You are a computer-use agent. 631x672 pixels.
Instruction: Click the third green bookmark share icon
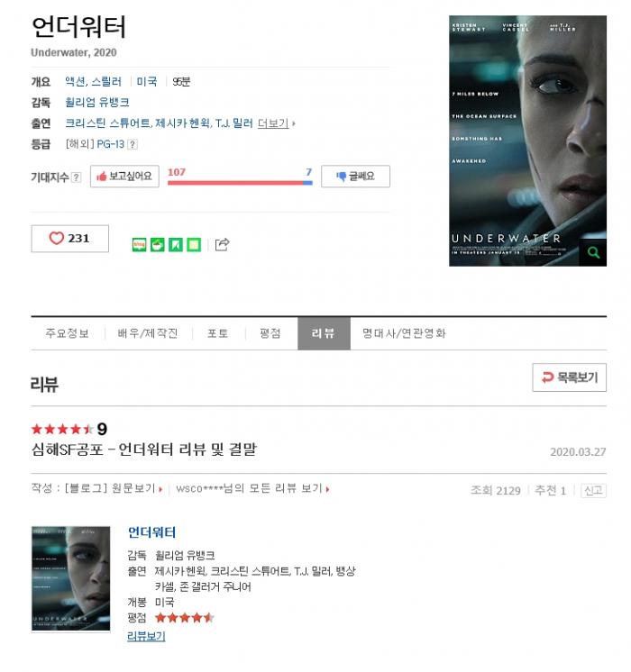click(176, 245)
